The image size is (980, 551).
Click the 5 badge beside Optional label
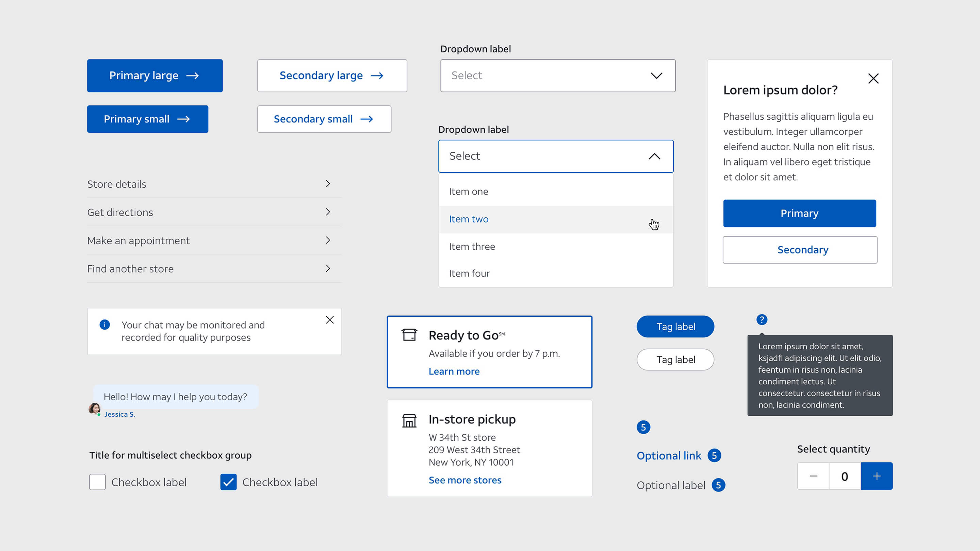click(x=718, y=485)
